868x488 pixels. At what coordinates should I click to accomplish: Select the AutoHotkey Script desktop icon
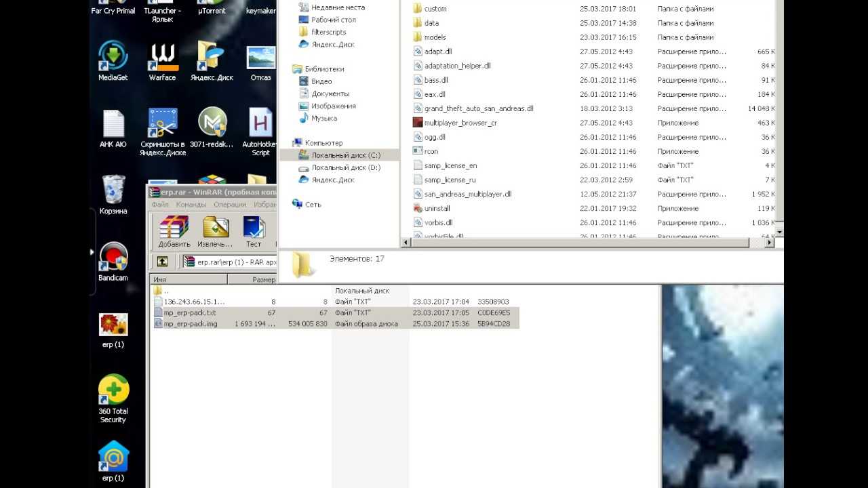(x=260, y=132)
